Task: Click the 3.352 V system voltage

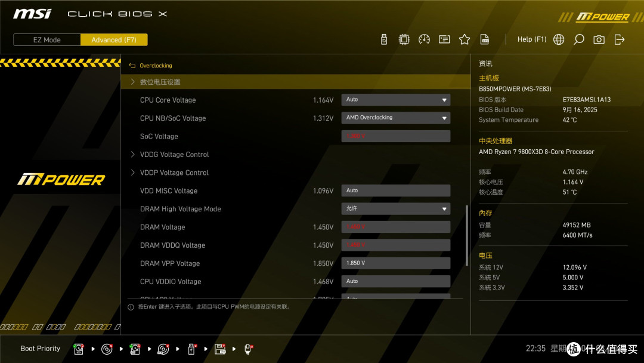Action: tap(573, 288)
